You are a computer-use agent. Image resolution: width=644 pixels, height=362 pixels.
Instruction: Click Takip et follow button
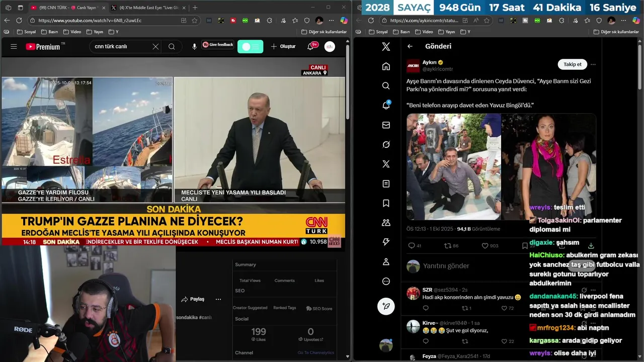coord(572,64)
